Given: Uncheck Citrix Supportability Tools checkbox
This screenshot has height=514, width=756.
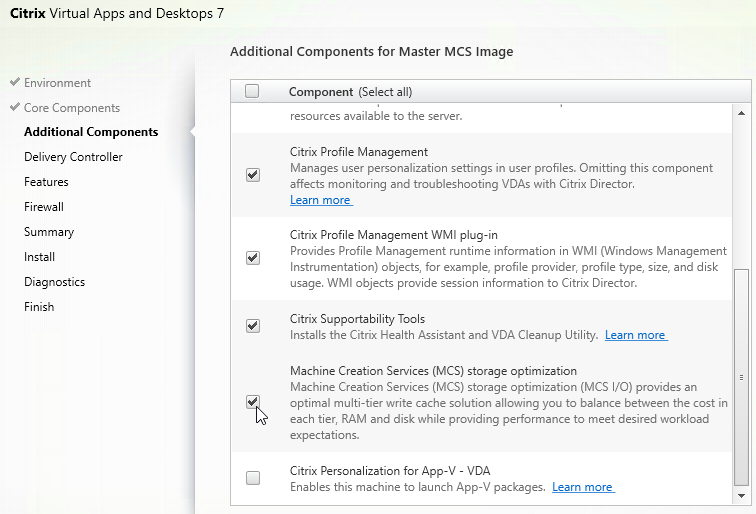Looking at the screenshot, I should [x=253, y=326].
